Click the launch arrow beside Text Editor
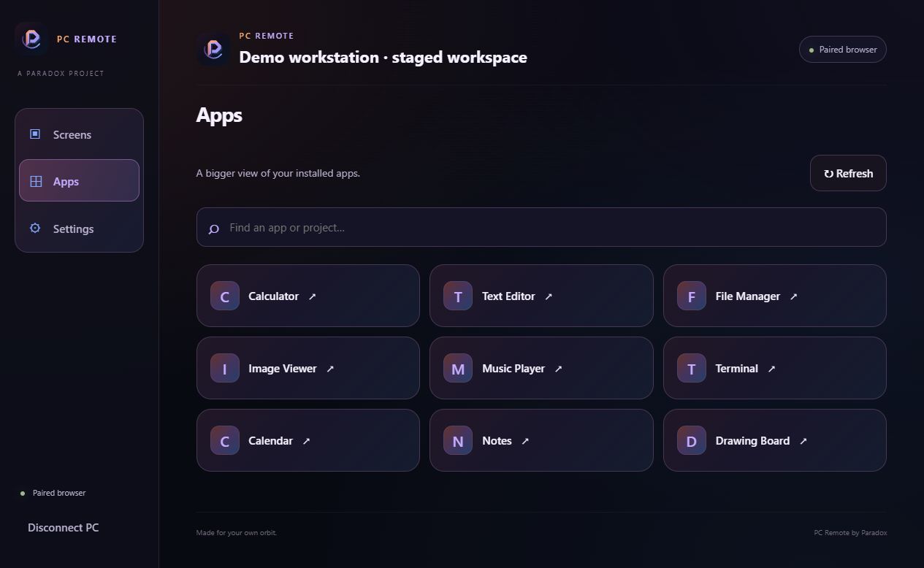The height and width of the screenshot is (568, 924). coord(549,296)
